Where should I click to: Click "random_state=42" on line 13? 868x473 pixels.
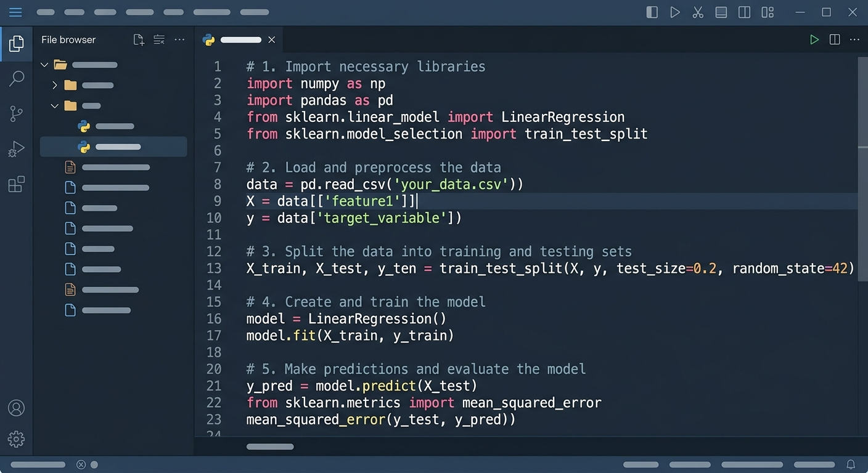pos(790,269)
